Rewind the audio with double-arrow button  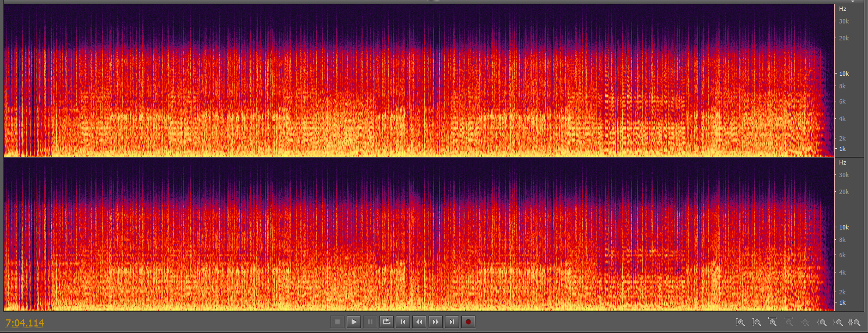tap(419, 322)
